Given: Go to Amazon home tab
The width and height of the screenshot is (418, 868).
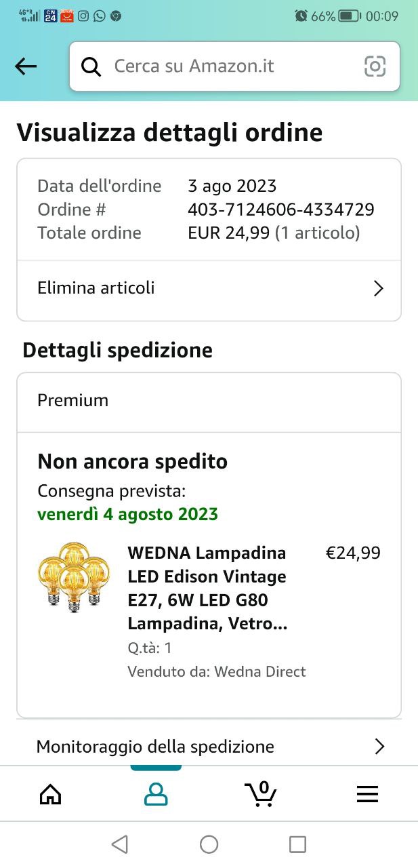Looking at the screenshot, I should click(x=51, y=794).
